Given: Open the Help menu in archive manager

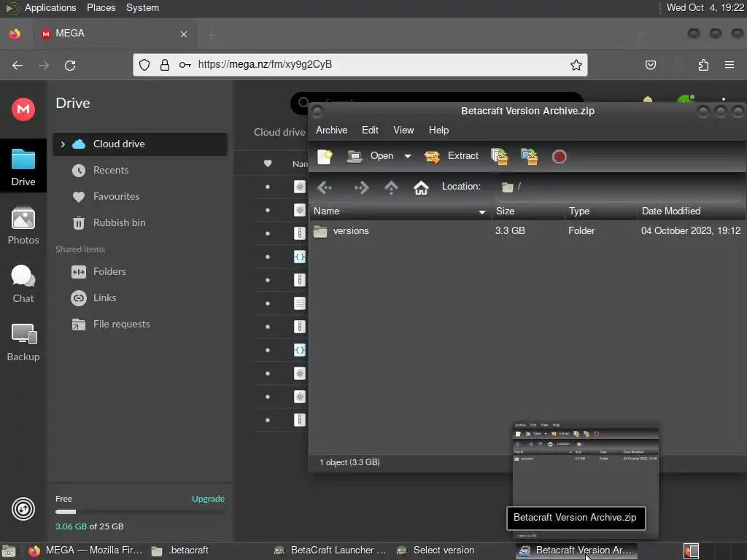Looking at the screenshot, I should pyautogui.click(x=438, y=130).
